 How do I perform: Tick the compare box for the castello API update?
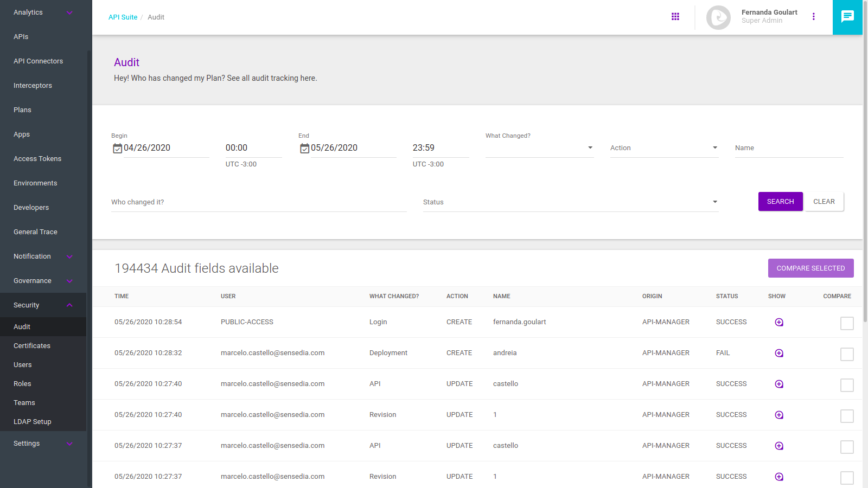[847, 385]
